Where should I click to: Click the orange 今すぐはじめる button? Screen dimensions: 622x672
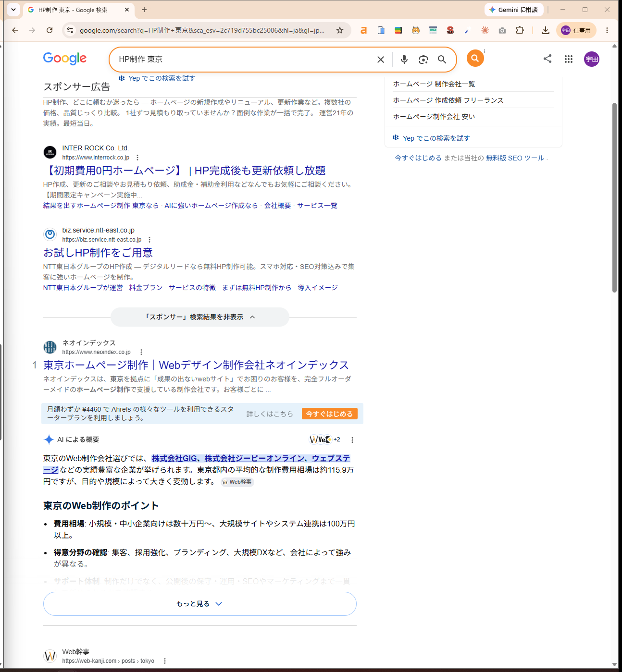point(330,414)
